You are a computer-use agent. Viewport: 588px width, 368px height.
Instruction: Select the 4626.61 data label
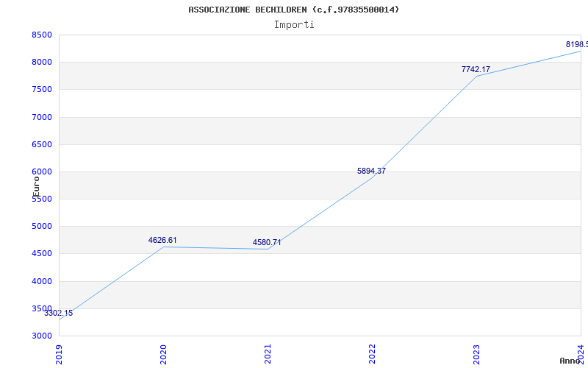pyautogui.click(x=162, y=241)
